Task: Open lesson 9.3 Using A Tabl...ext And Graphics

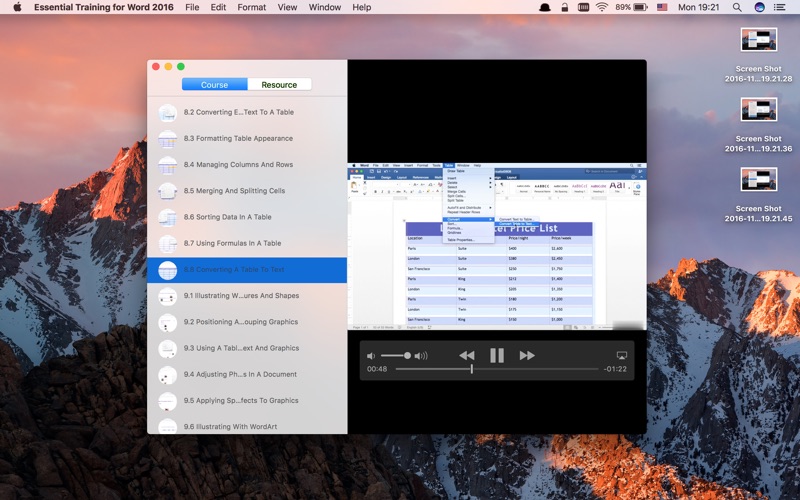Action: [247, 348]
